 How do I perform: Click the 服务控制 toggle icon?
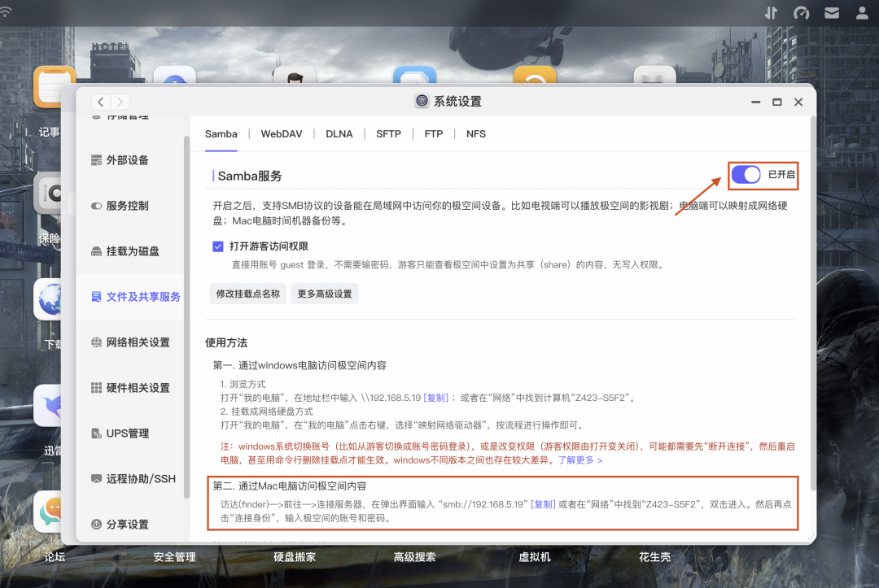click(x=96, y=206)
